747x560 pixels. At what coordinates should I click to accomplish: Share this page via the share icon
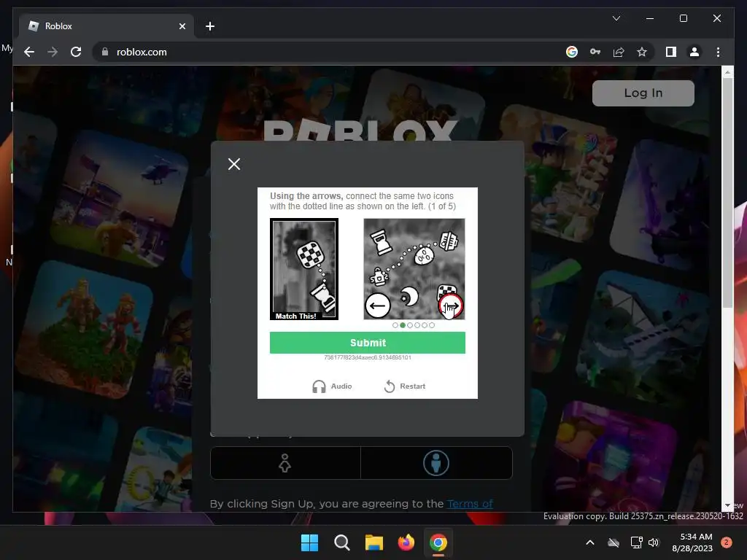coord(619,52)
